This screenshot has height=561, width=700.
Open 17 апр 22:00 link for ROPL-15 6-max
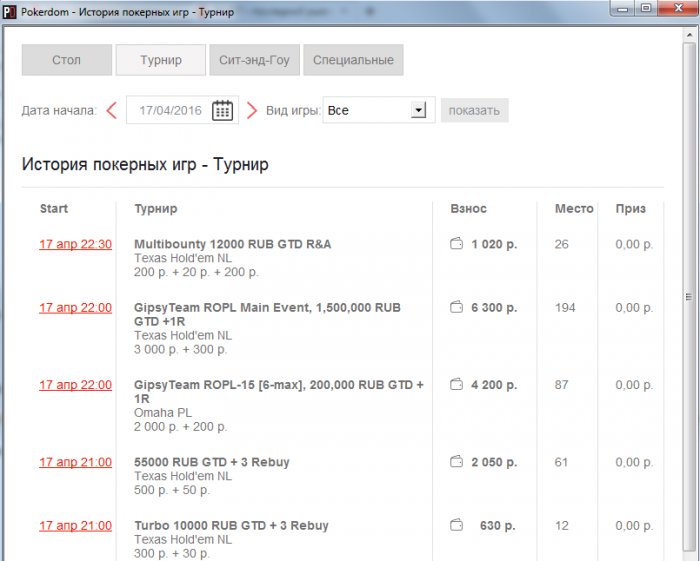click(x=75, y=385)
